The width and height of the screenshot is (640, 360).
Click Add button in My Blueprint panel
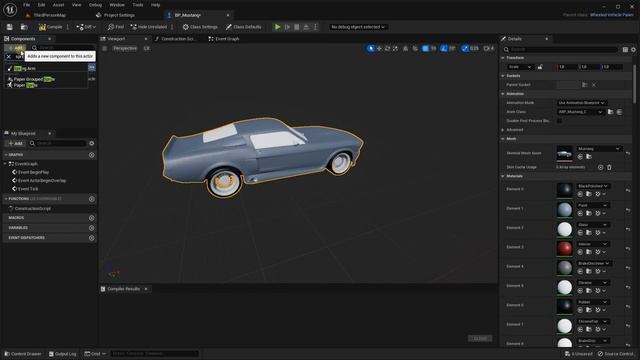16,143
